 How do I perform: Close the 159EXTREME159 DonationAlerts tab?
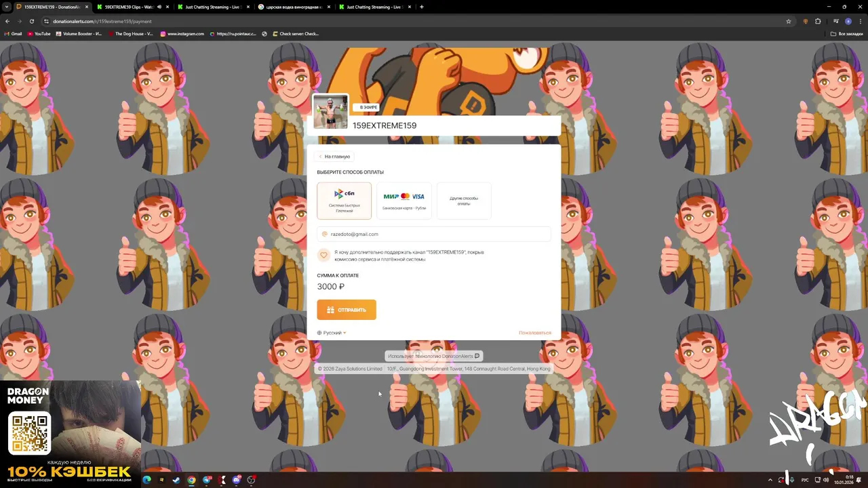(86, 7)
